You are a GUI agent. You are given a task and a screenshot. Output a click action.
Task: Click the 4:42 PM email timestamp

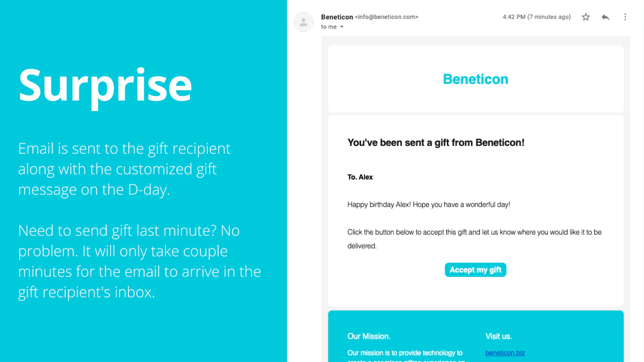coord(536,17)
